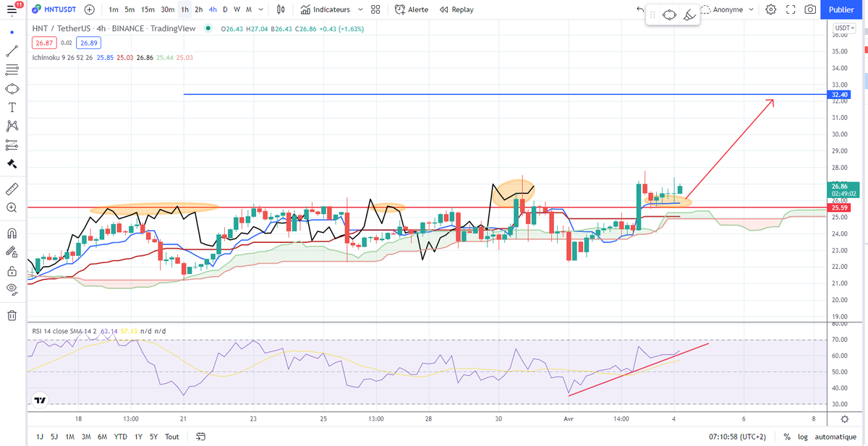
Task: Click the 32.40 blue price label
Action: click(x=840, y=95)
